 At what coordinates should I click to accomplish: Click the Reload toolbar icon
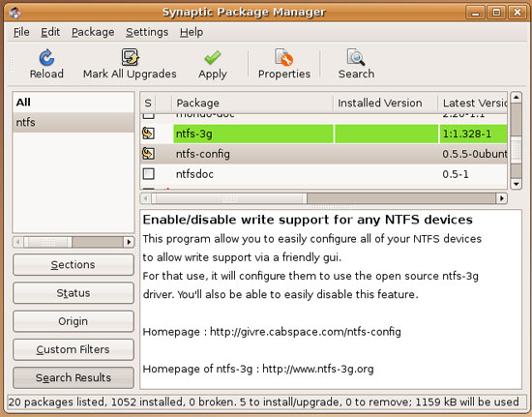coord(46,58)
